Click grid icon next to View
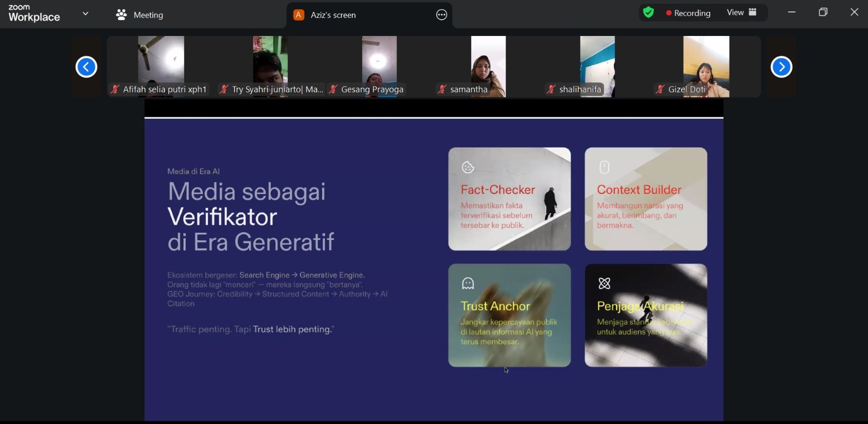 tap(753, 13)
